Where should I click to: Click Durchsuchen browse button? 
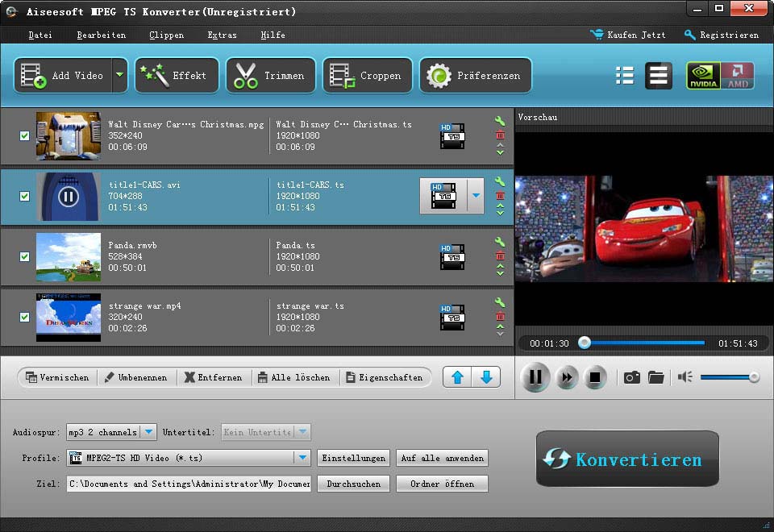[353, 484]
